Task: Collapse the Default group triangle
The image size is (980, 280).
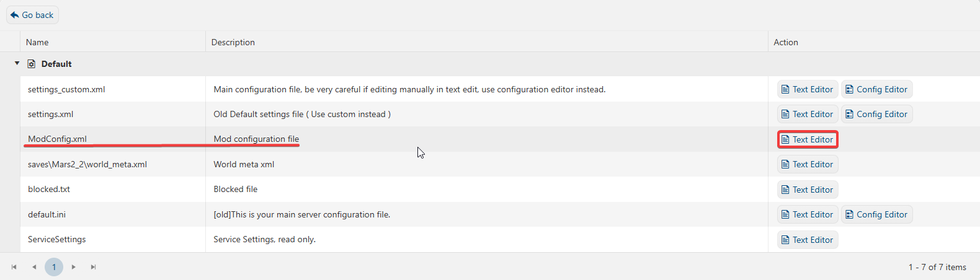Action: coord(17,63)
